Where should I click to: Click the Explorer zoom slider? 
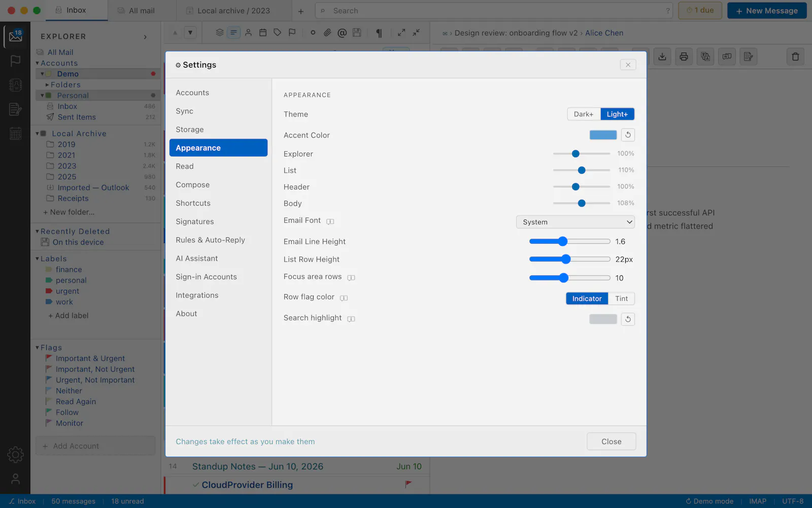coord(582,153)
